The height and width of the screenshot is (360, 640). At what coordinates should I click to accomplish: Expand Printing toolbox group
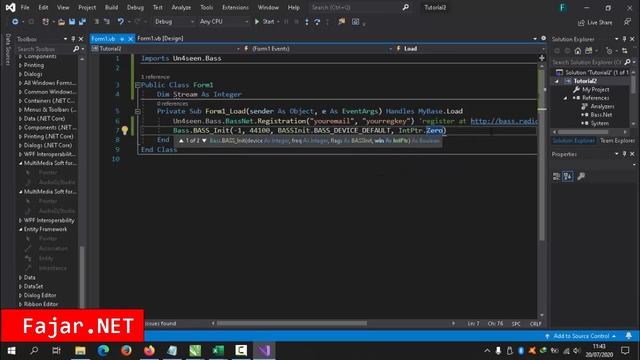(x=21, y=65)
